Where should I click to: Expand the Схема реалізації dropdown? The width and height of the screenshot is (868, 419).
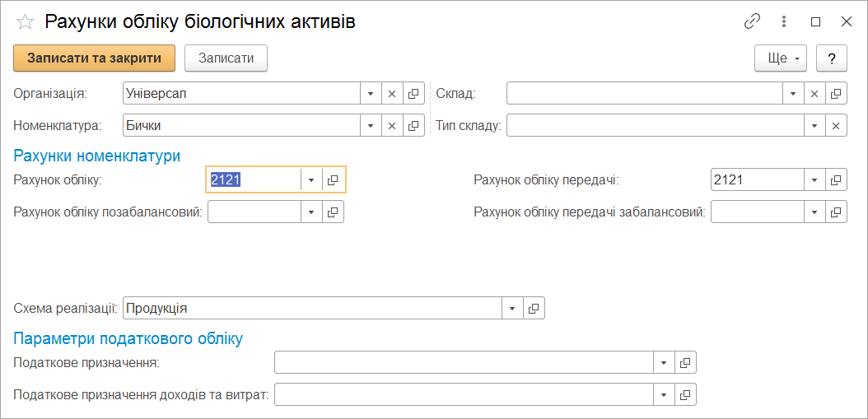click(512, 309)
